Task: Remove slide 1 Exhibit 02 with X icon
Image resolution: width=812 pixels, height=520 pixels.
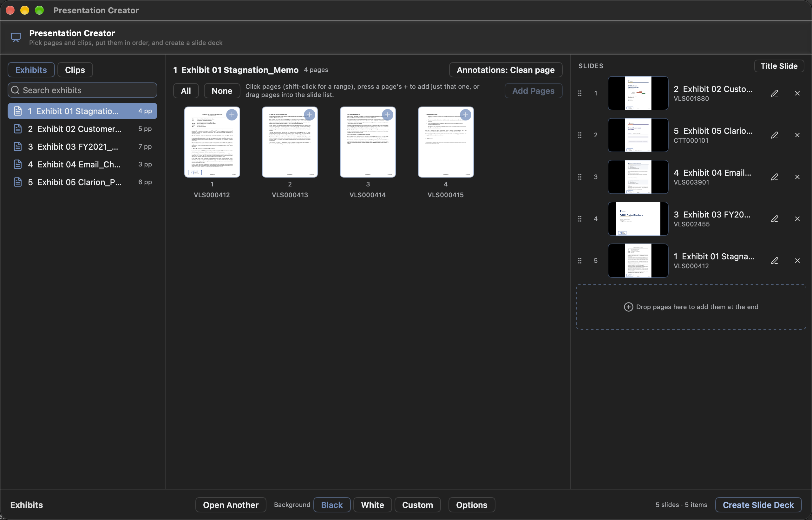Action: 797,93
